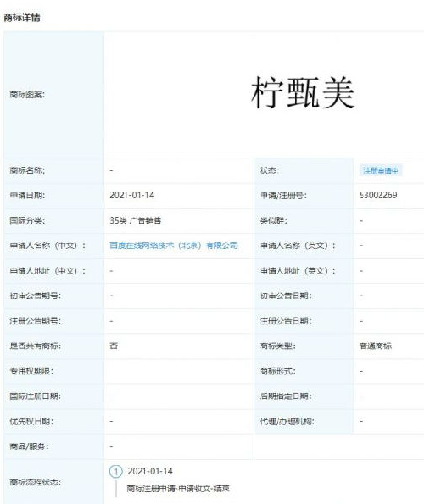Viewport: 424px width, 504px height.
Task: Select the application number value beside 申请/注册号
Action: (379, 195)
